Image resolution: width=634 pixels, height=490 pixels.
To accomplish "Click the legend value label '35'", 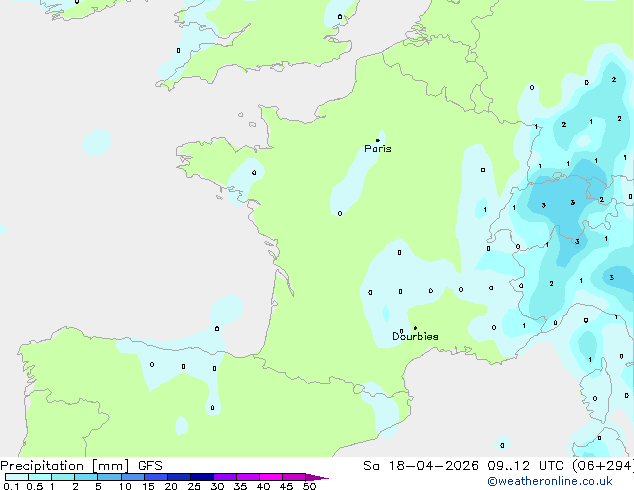I will (x=240, y=486).
